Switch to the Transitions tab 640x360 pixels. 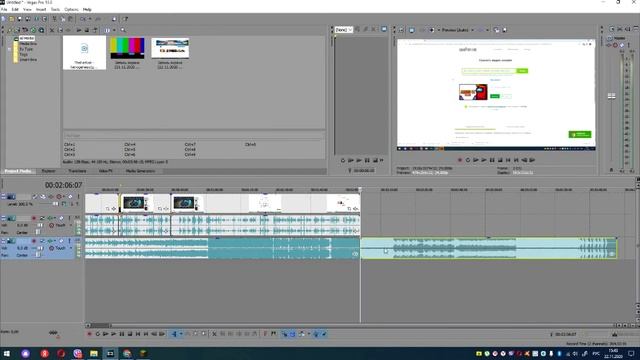click(77, 171)
